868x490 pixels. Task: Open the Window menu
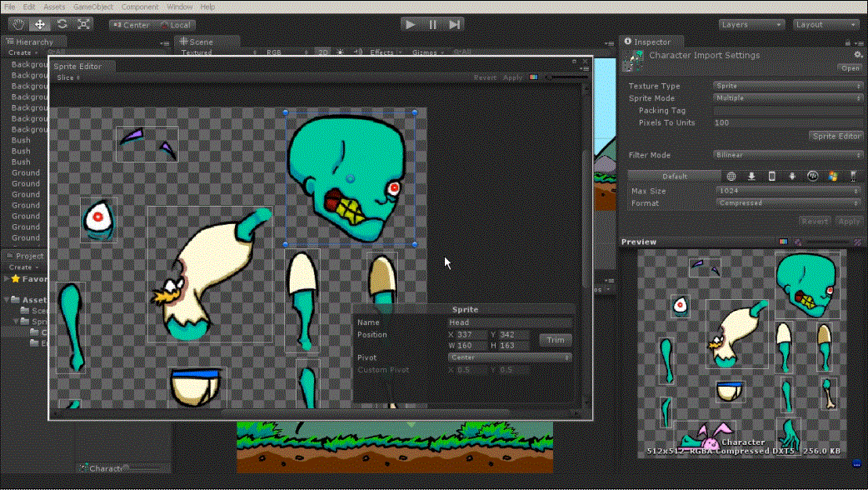[x=179, y=7]
